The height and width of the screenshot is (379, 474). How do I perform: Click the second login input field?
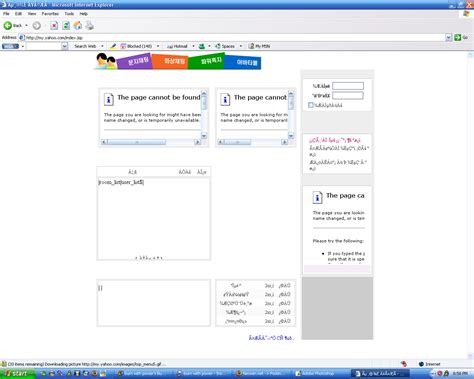point(348,96)
